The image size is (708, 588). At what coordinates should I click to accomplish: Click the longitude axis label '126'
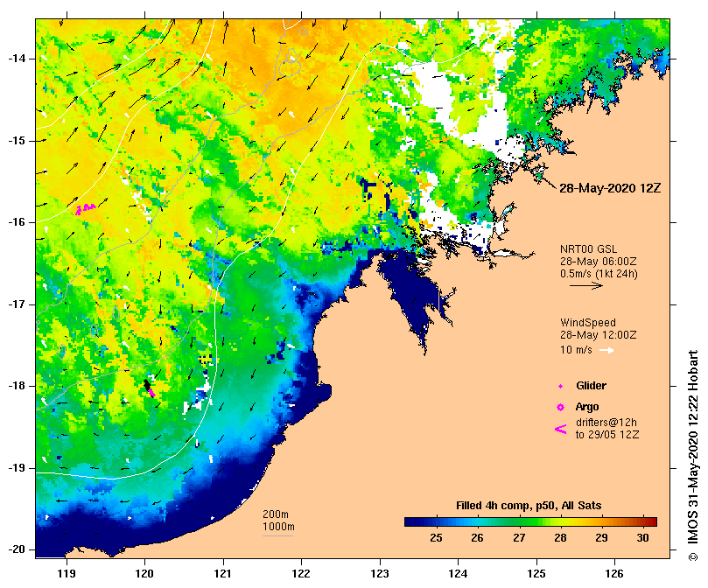614,574
